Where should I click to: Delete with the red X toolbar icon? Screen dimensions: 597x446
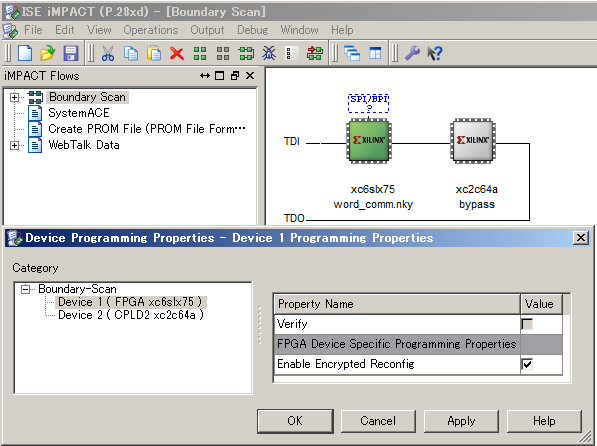[177, 53]
